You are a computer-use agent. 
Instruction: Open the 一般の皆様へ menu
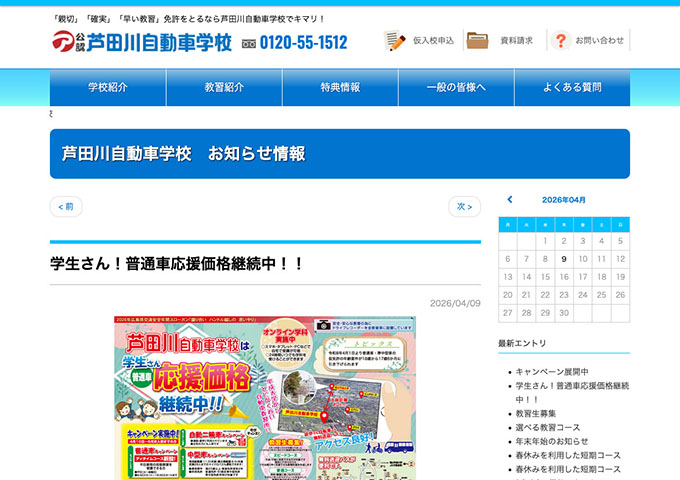point(456,87)
